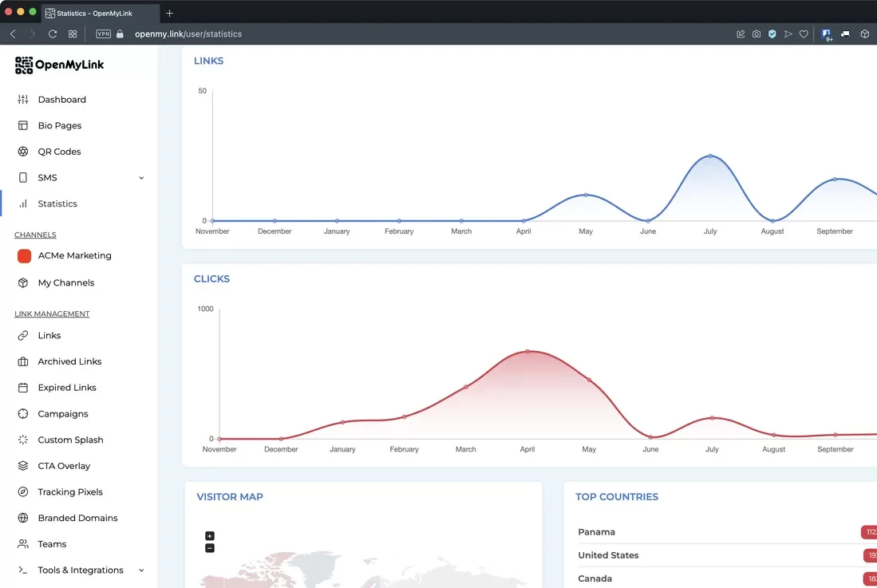Click the VPN toggle badge
This screenshot has height=588, width=877.
click(104, 34)
